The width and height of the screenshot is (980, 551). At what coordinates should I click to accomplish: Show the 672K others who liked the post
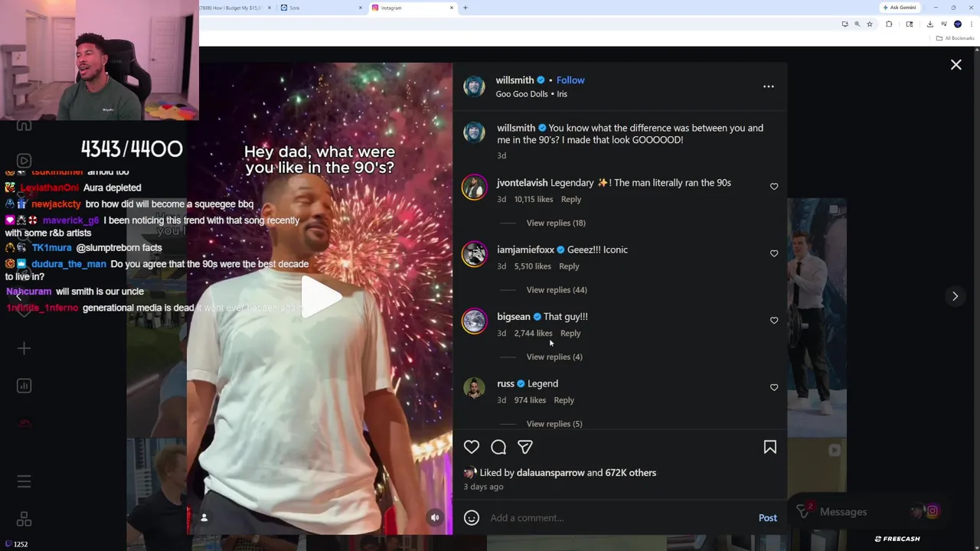tap(631, 473)
